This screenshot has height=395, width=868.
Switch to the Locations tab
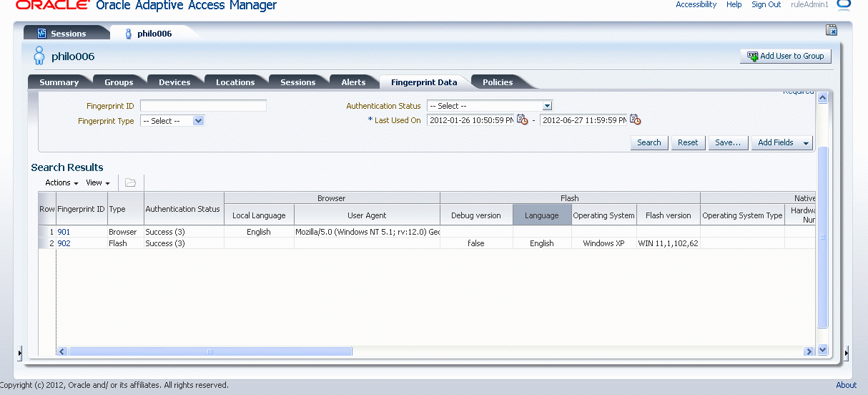point(235,82)
